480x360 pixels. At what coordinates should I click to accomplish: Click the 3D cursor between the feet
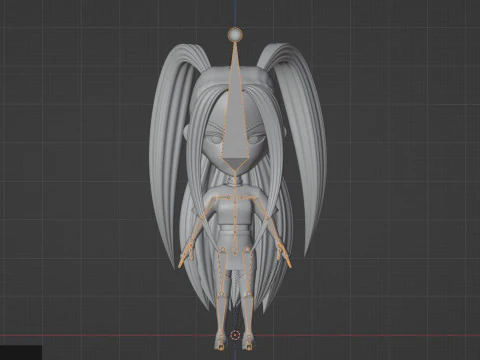click(235, 335)
